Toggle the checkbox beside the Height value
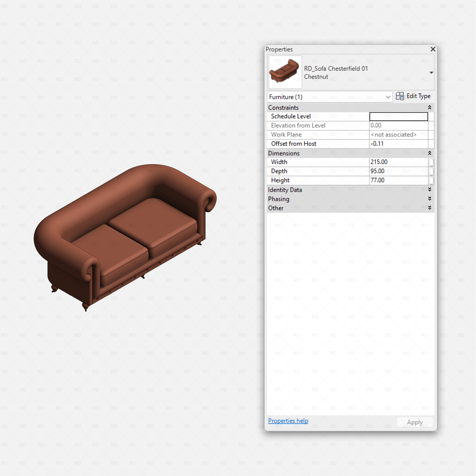The width and height of the screenshot is (476, 476). tap(431, 180)
